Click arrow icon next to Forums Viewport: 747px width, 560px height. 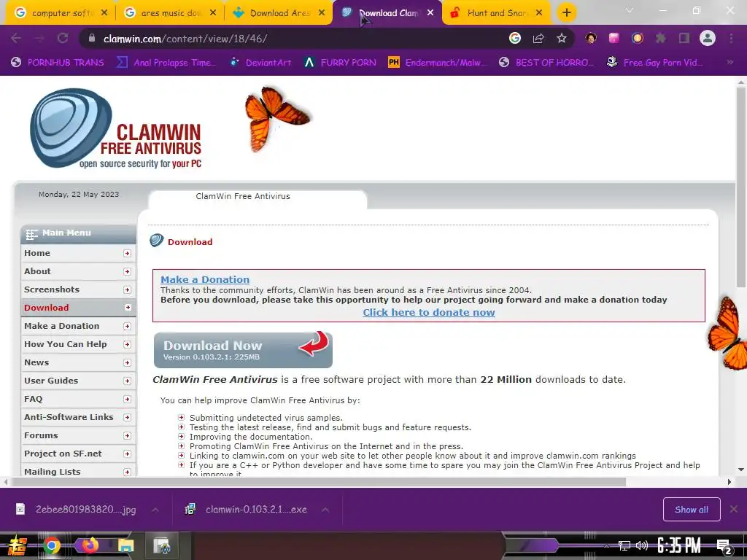click(127, 436)
